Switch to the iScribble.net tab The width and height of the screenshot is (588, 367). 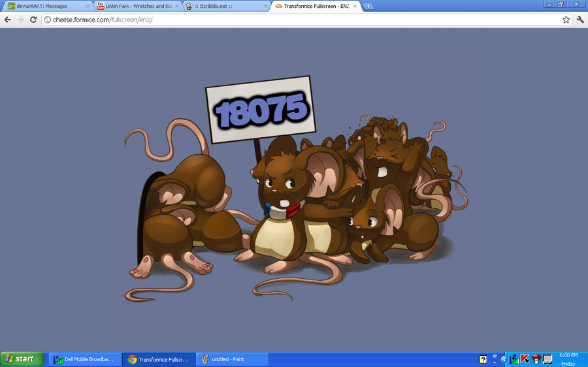tap(227, 6)
